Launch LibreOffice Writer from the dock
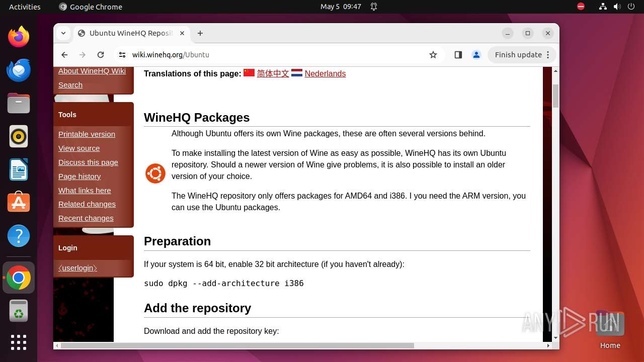 pyautogui.click(x=19, y=169)
